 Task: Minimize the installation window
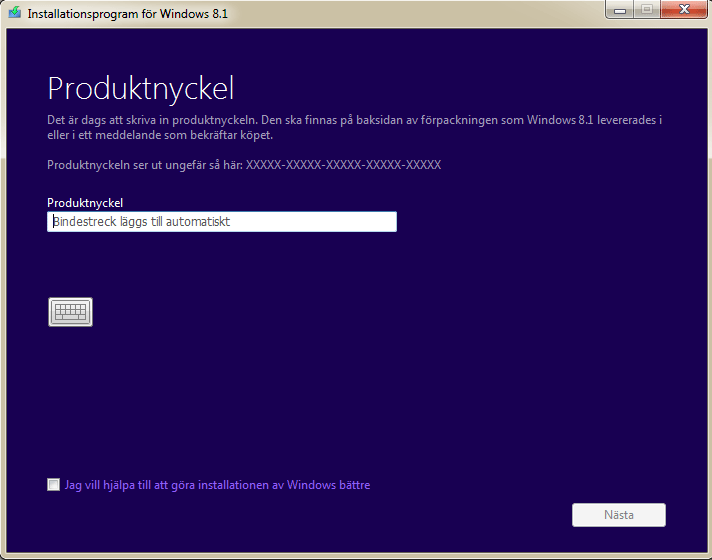[x=624, y=10]
